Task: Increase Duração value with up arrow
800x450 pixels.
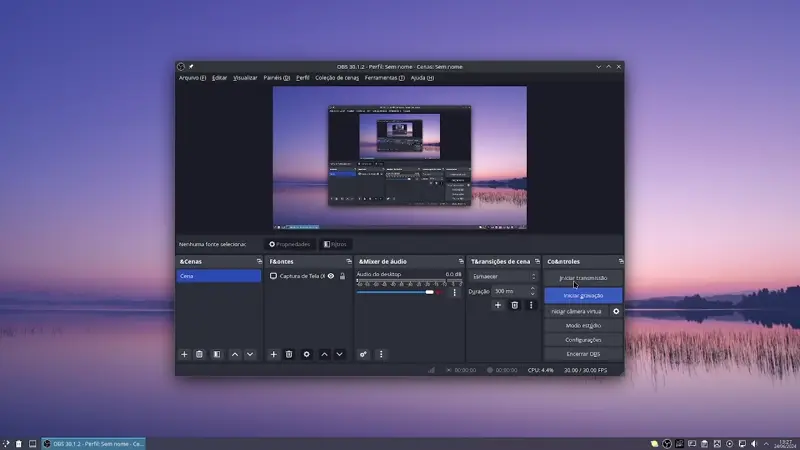Action: point(533,288)
